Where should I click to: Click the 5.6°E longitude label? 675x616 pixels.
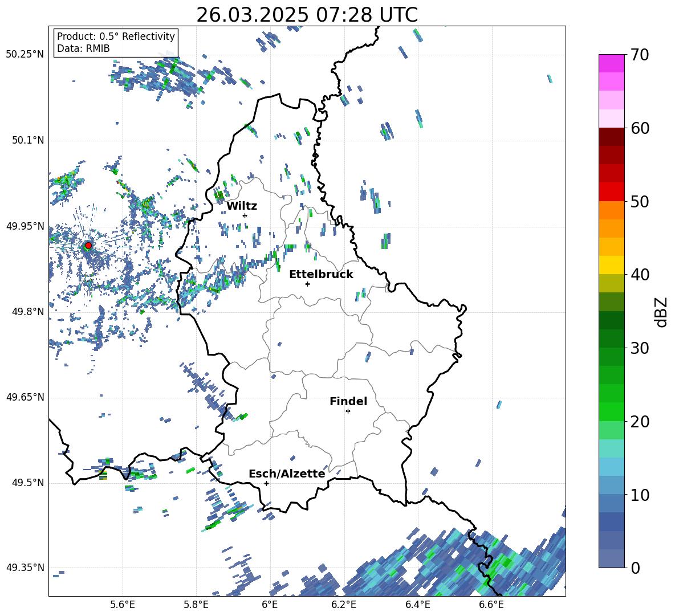point(123,605)
